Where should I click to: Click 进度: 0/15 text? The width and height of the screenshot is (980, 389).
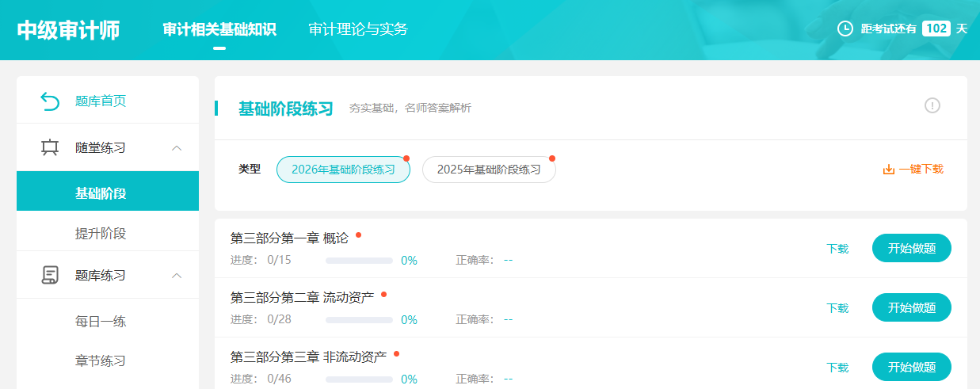point(261,260)
